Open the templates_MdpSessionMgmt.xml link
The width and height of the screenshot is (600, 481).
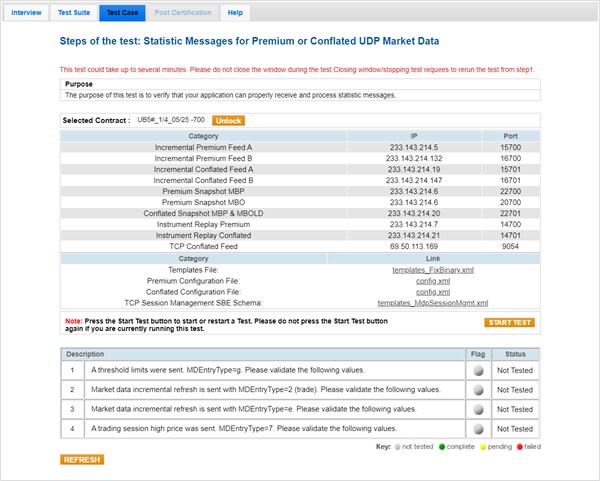pyautogui.click(x=433, y=303)
